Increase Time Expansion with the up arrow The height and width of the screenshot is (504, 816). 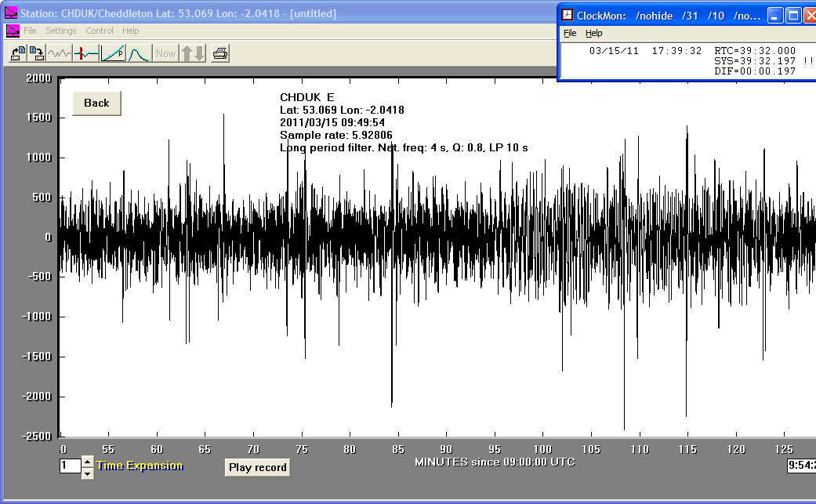point(88,462)
